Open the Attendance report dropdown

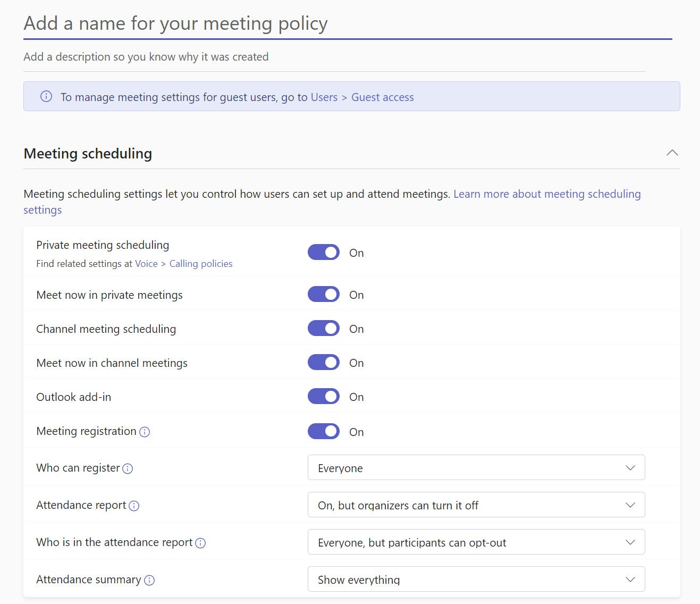(x=476, y=505)
